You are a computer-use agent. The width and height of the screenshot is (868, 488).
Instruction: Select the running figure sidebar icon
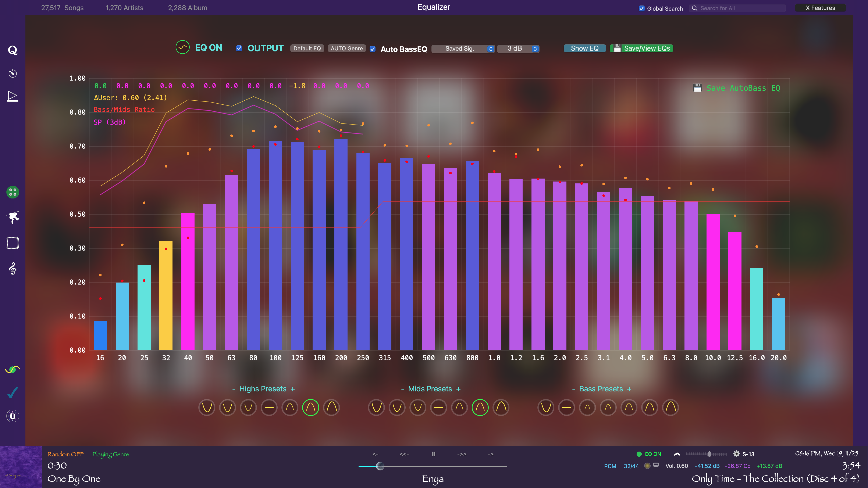click(13, 217)
